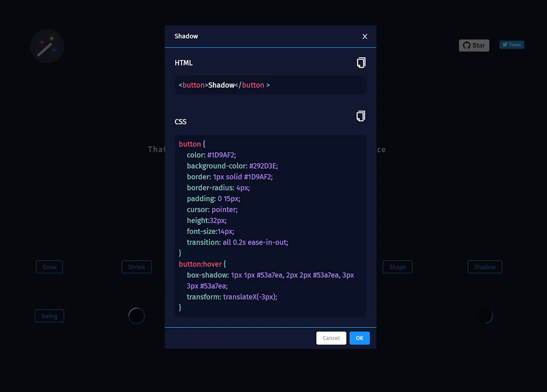Click the X icon to dismiss Shadow dialog

click(x=365, y=36)
